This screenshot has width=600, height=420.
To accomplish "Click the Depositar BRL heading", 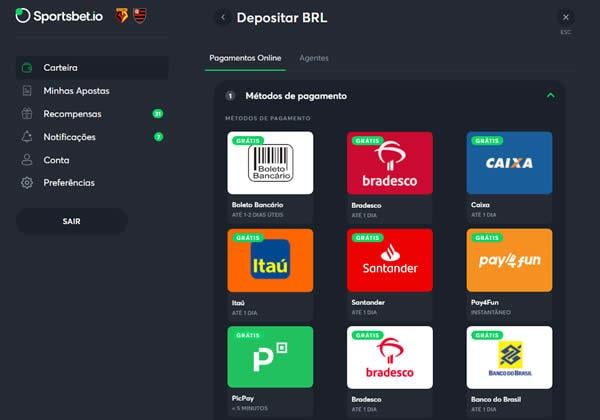I will 282,18.
